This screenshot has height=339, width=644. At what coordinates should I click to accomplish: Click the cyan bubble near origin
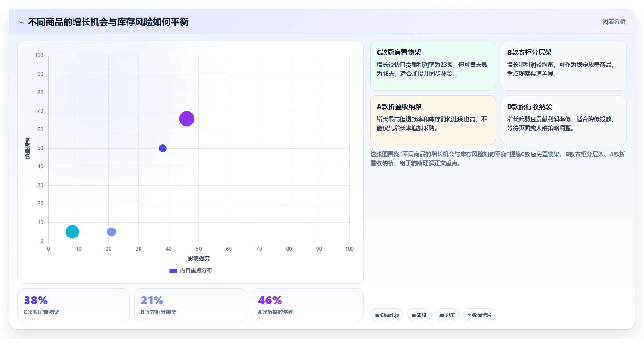tap(72, 232)
